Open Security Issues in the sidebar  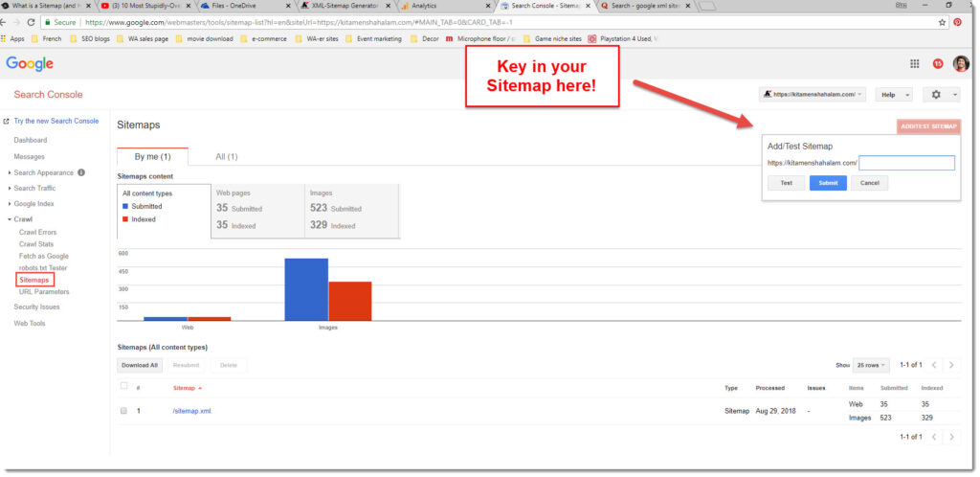click(37, 307)
